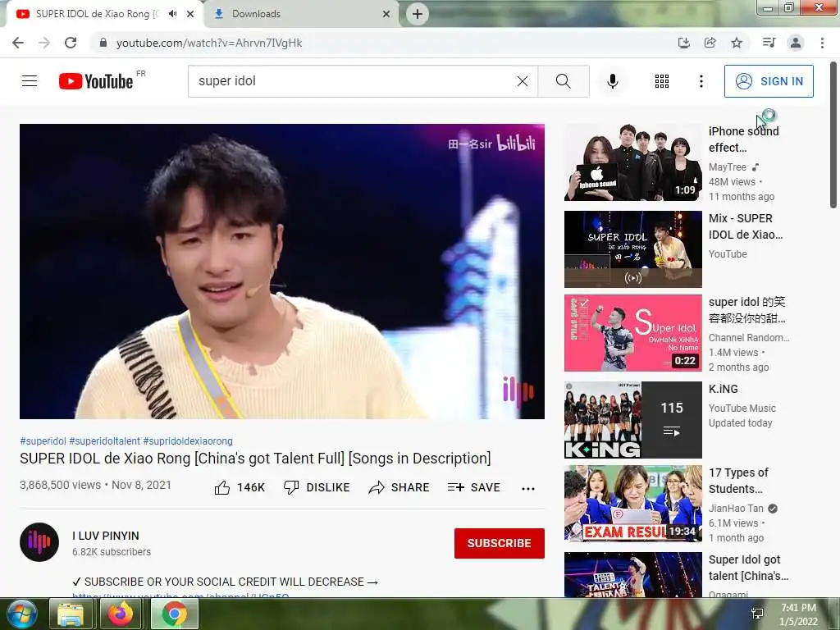Clear the search box with the X
Viewport: 840px width, 630px height.
coord(523,81)
